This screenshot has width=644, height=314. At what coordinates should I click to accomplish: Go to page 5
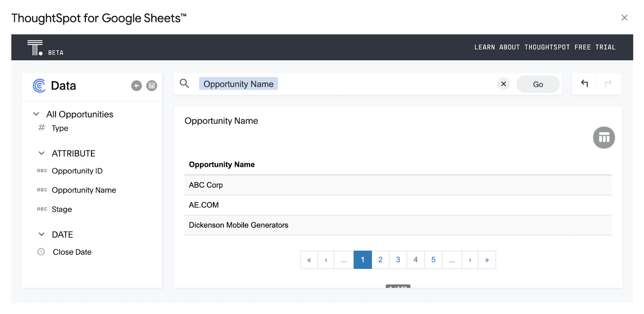coord(433,260)
